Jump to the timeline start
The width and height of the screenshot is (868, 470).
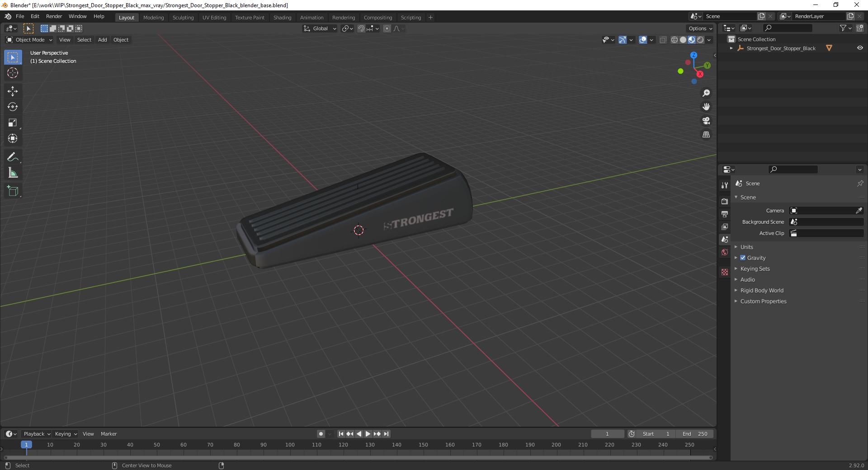tap(341, 434)
